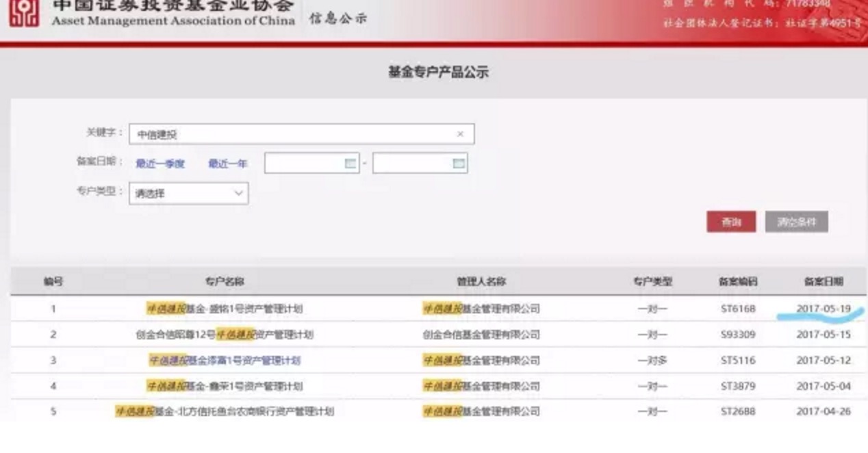Click the 管理人名称 column header
The image size is (868, 453).
481,281
